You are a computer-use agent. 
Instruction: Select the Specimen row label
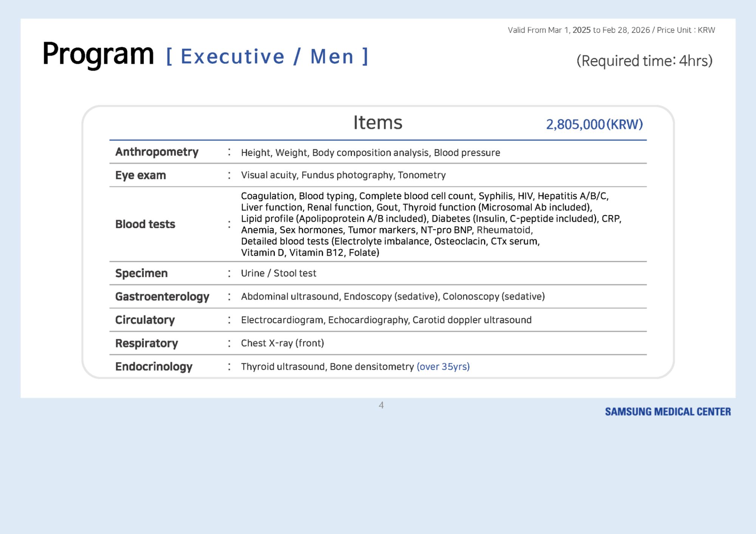(141, 273)
